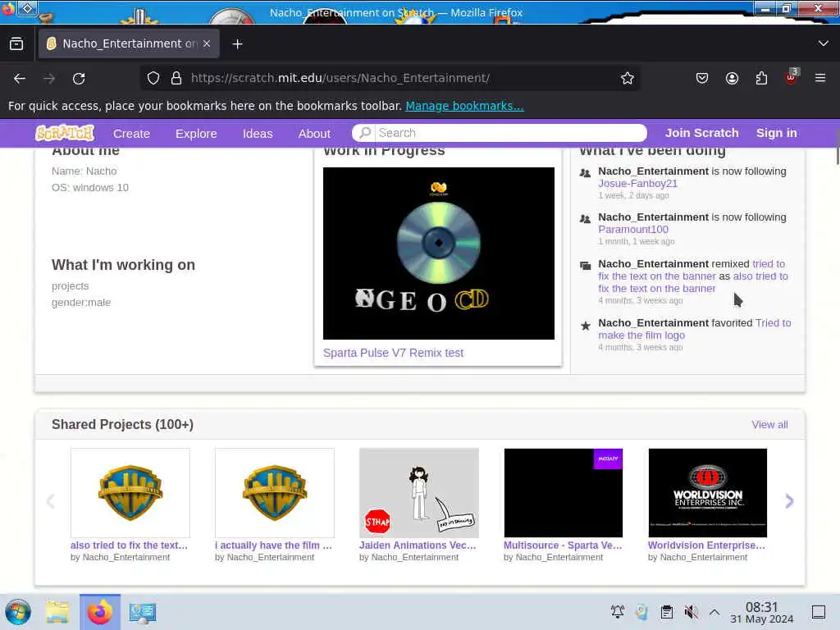The image size is (840, 630).
Task: Expand the list all tabs chevron
Action: point(824,43)
